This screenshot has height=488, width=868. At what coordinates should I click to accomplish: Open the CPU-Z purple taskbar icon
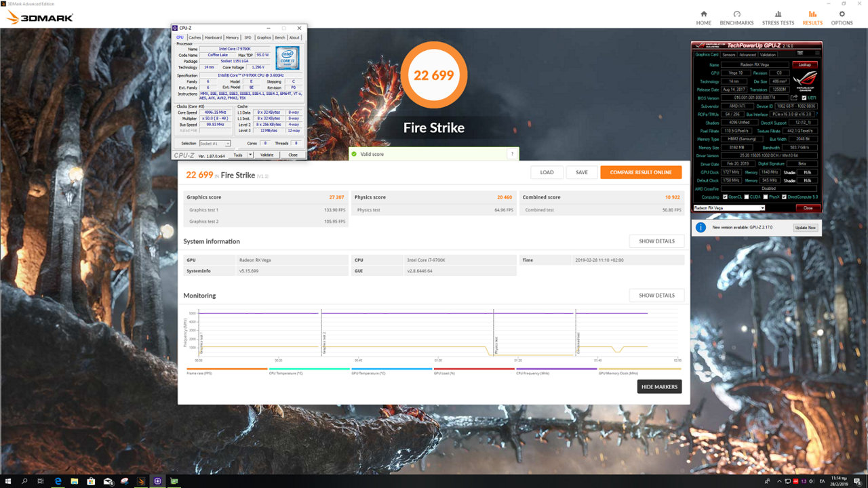tap(157, 481)
